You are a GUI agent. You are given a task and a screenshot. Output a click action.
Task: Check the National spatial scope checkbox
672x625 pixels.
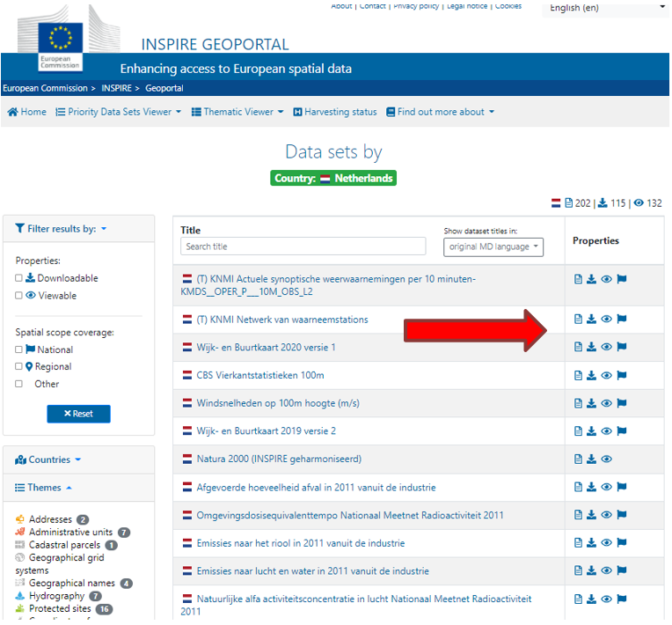tap(18, 349)
